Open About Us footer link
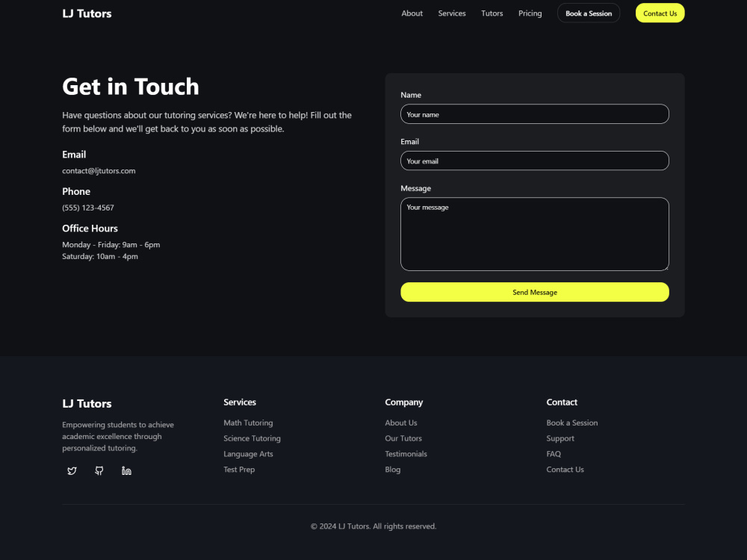The width and height of the screenshot is (747, 560). point(400,423)
